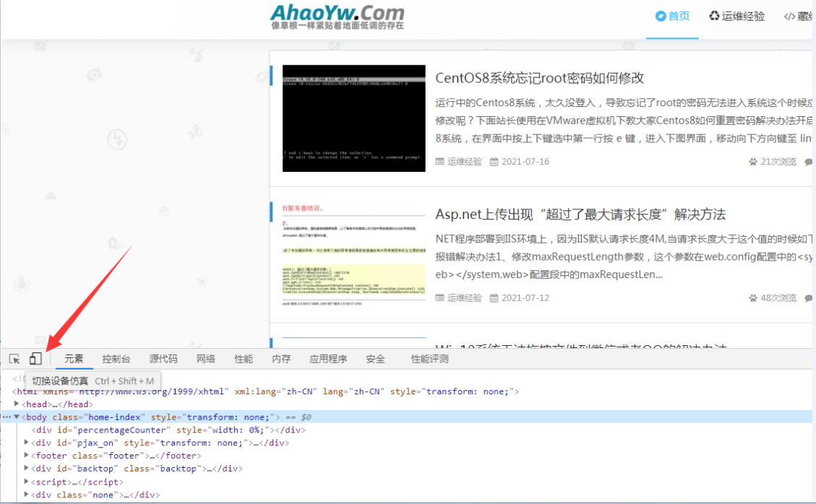Select the 应用程序 (Application) tab
Image resolution: width=816 pixels, height=504 pixels.
click(328, 359)
